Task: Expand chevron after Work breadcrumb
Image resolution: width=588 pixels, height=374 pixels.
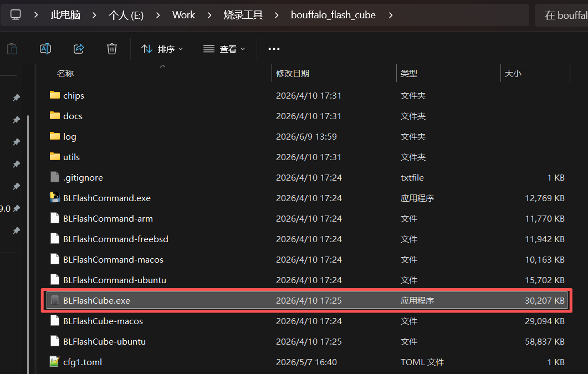Action: pos(209,15)
